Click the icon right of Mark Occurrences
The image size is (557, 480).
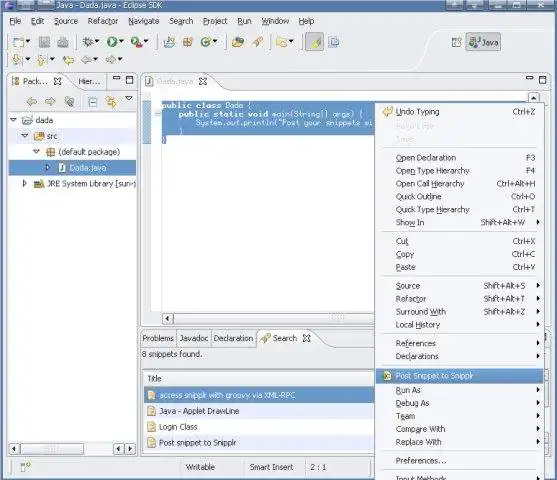coord(334,42)
